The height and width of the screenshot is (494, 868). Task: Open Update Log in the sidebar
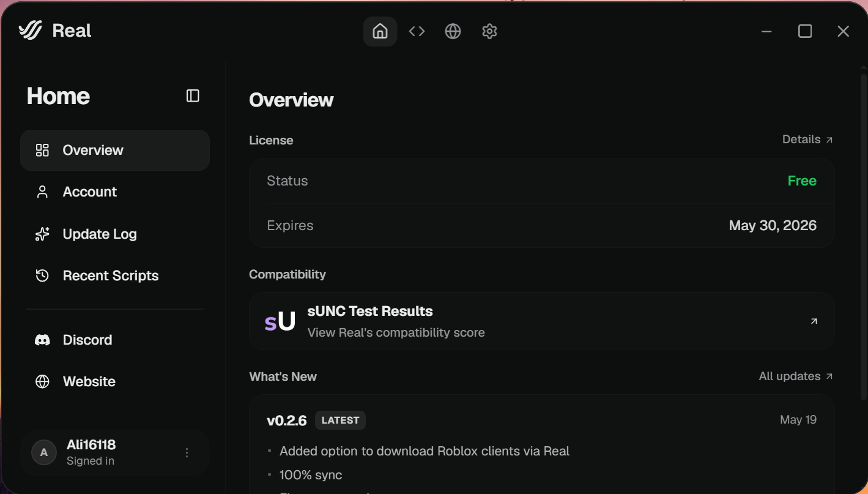[x=115, y=234]
